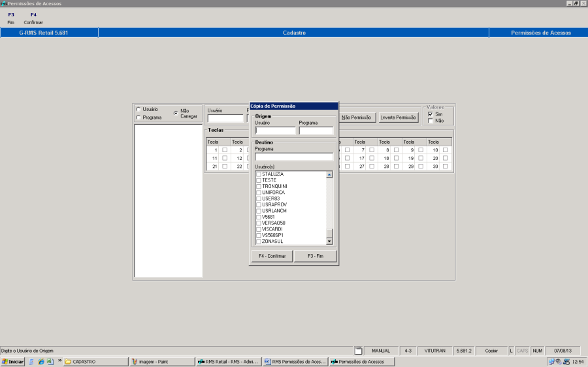Click the user list scroll up arrow
This screenshot has height=367, width=588.
[329, 174]
